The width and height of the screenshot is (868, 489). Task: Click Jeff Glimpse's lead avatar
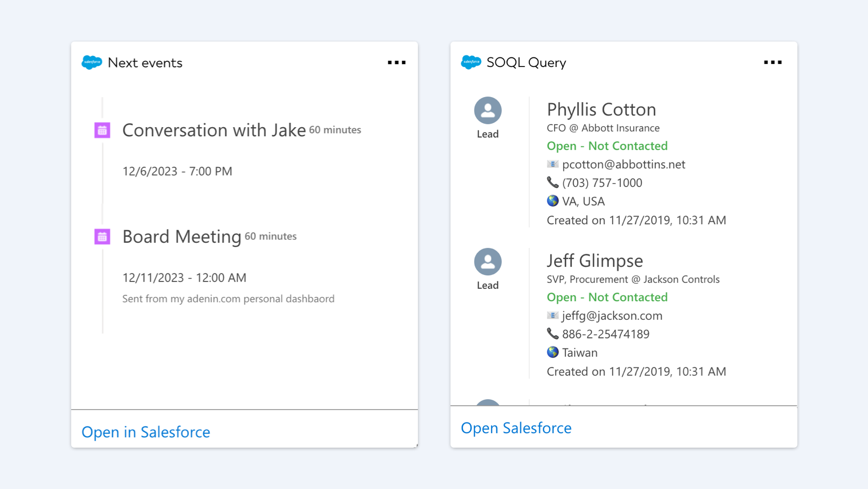click(x=488, y=261)
